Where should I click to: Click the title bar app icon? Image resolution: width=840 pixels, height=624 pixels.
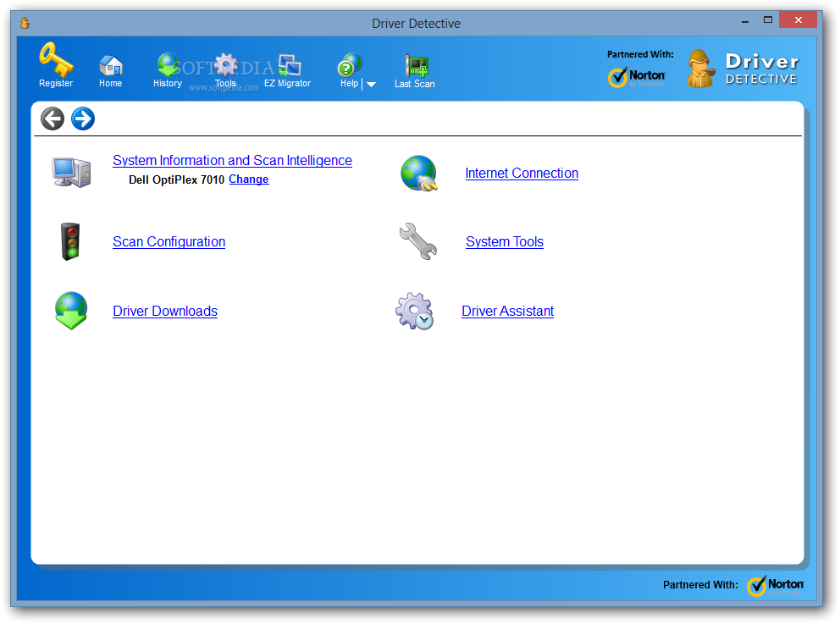25,23
